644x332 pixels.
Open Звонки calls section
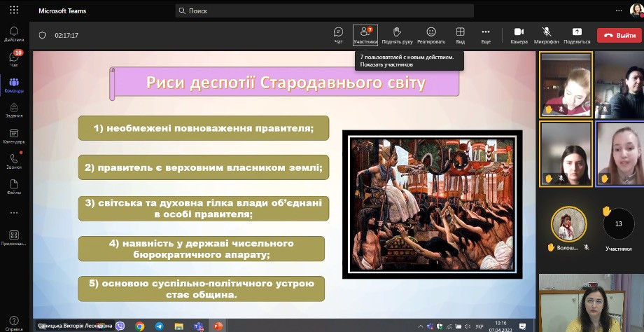pos(14,162)
